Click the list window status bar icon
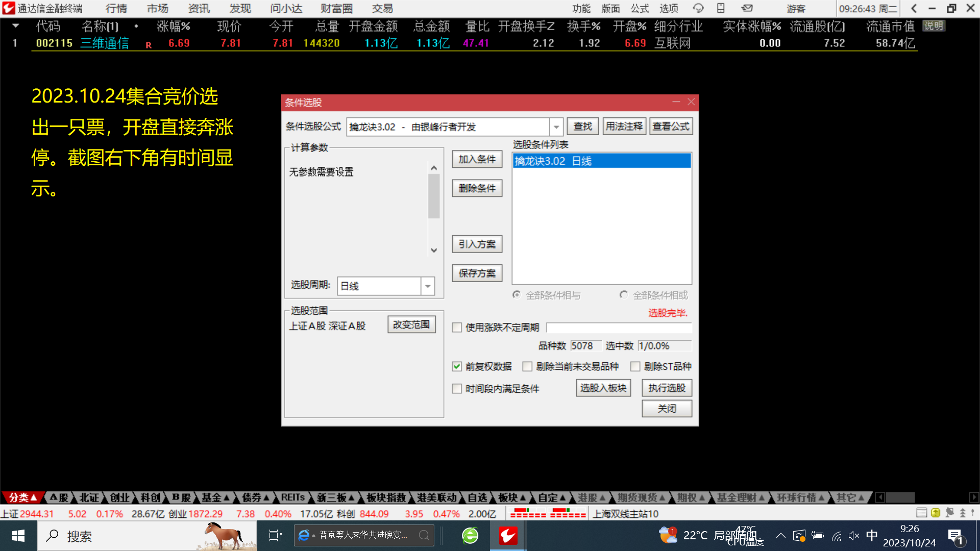The image size is (980, 551). coord(921,513)
